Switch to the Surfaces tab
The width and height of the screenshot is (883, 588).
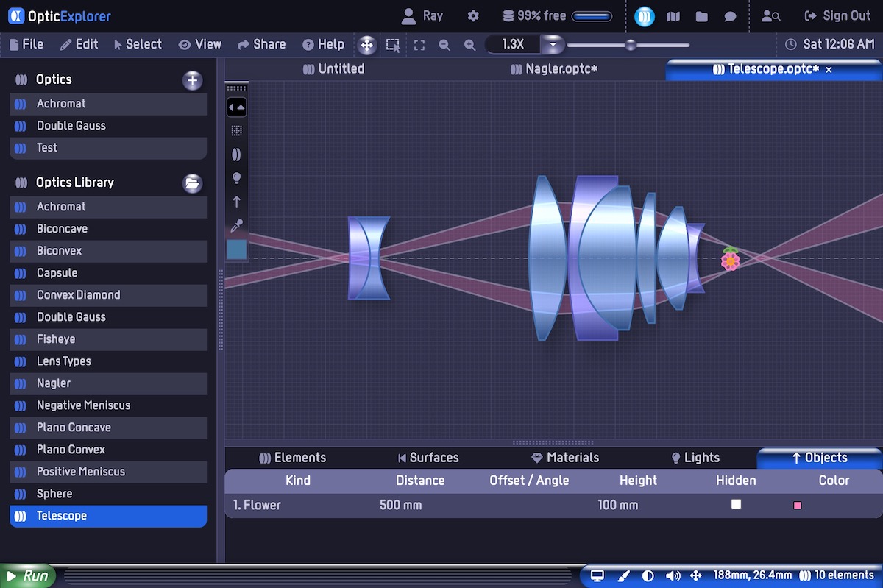[x=428, y=458]
